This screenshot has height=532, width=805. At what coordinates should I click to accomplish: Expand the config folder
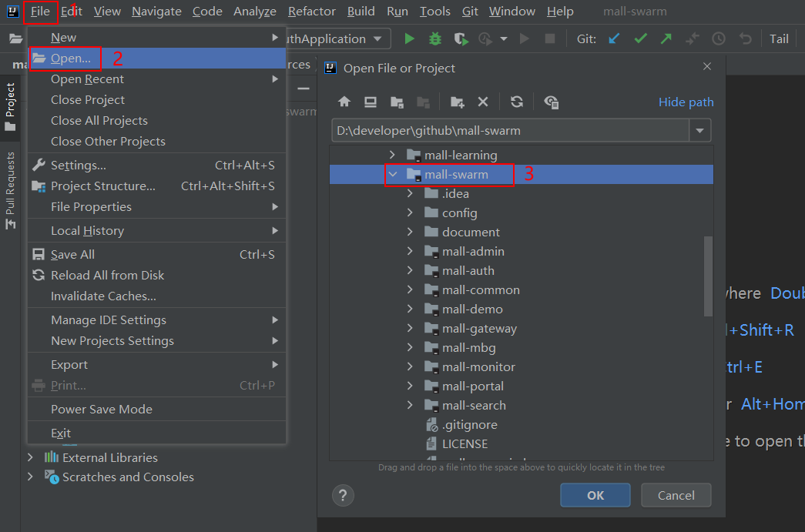(x=410, y=213)
